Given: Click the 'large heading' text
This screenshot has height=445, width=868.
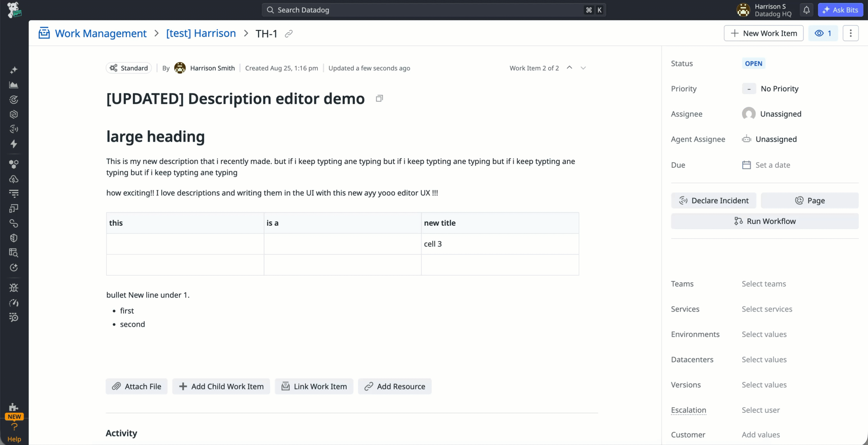Looking at the screenshot, I should coord(155,137).
